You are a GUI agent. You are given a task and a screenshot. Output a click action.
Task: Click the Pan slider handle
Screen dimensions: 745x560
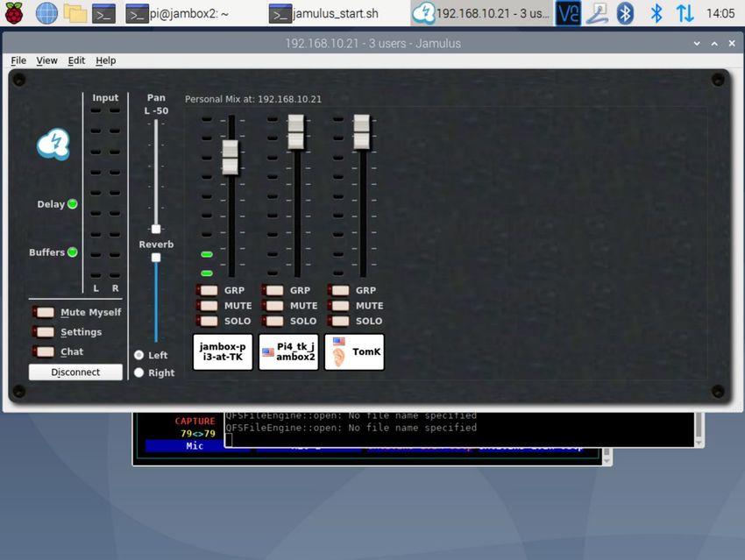(156, 229)
